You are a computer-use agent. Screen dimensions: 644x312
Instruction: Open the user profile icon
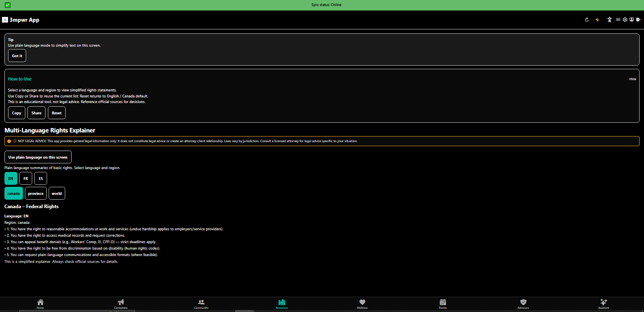click(x=632, y=19)
